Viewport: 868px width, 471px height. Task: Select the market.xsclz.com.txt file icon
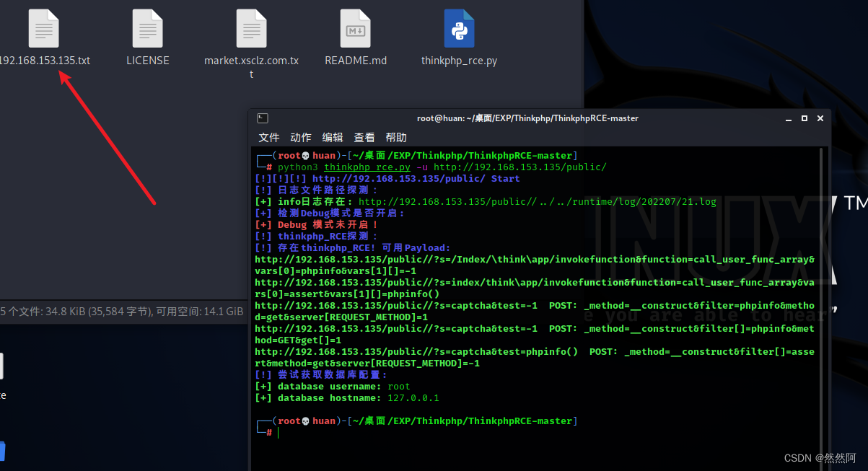tap(251, 29)
